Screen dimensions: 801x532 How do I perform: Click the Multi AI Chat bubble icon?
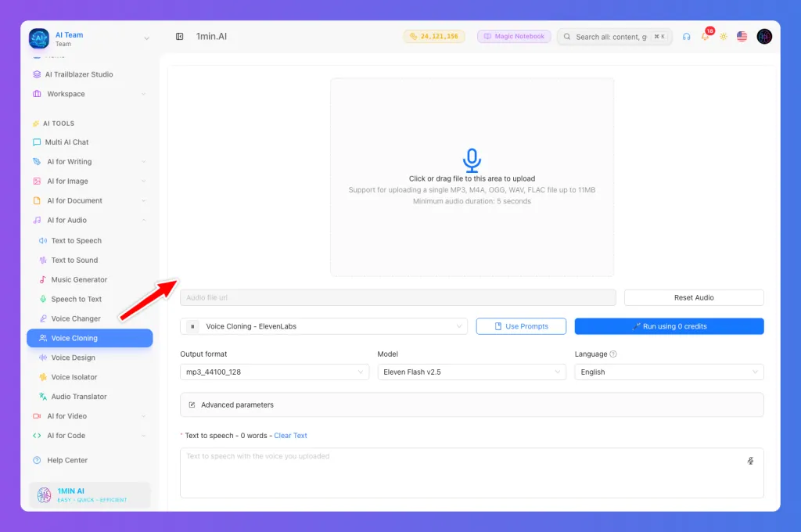click(37, 142)
